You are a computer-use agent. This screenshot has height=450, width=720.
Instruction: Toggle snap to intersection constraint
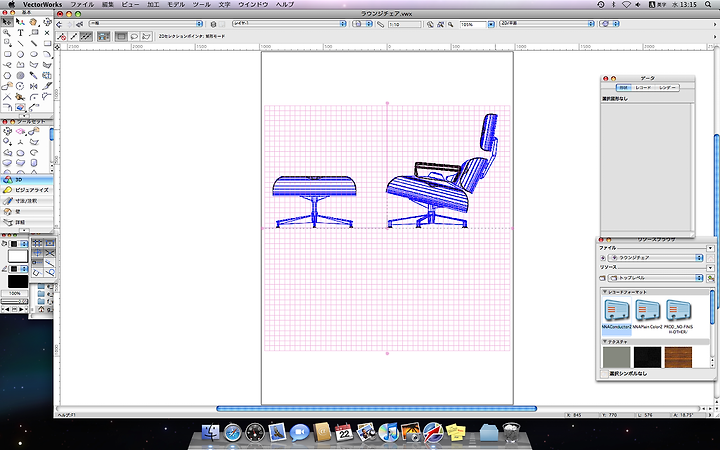[50, 253]
